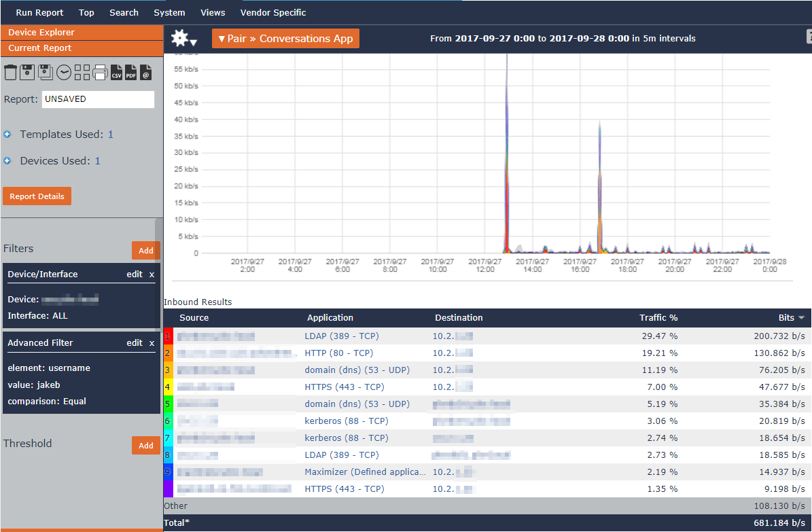Click the Templates Used count 1
The image size is (812, 532).
point(110,135)
